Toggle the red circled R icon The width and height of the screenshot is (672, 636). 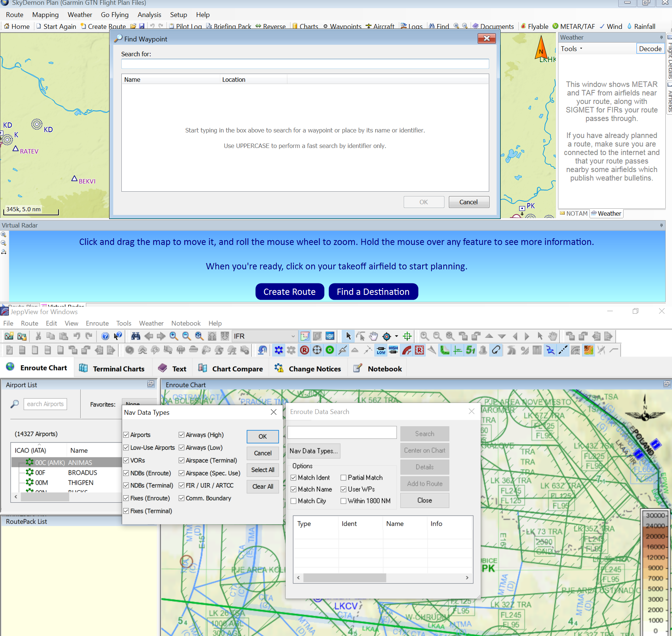304,350
